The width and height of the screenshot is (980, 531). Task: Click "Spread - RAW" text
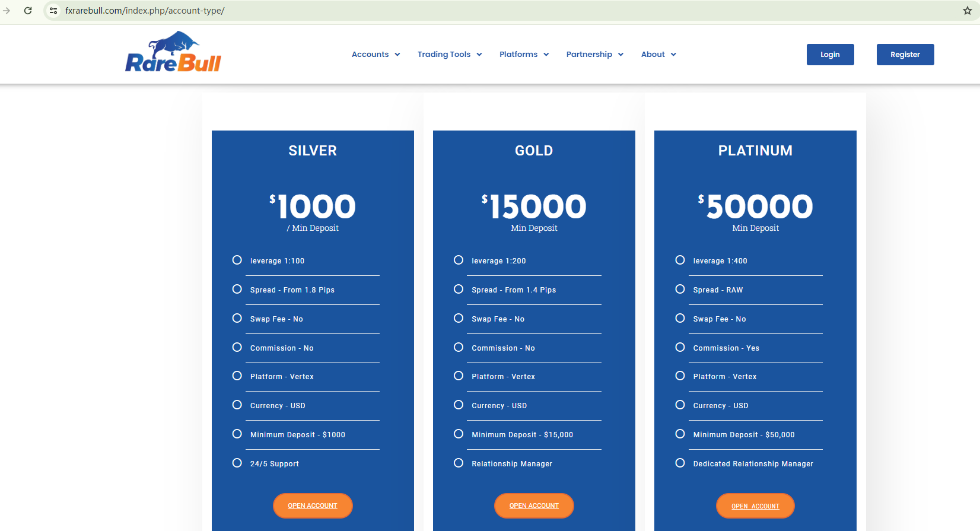tap(718, 290)
